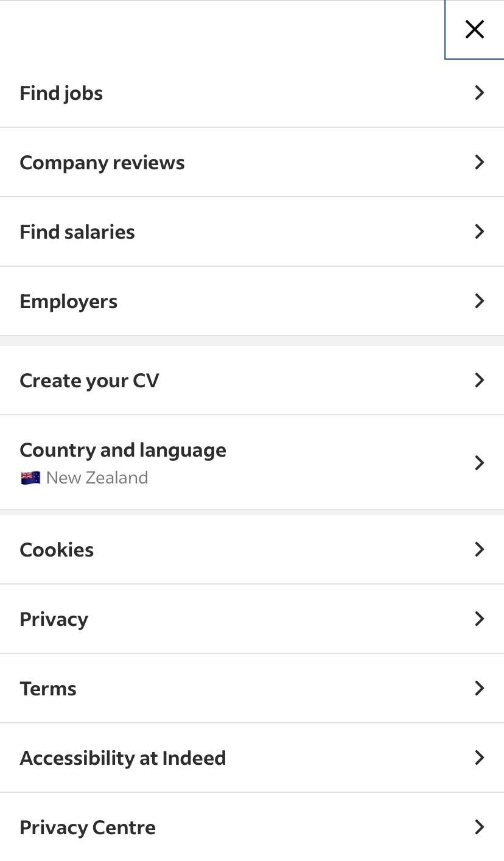The width and height of the screenshot is (504, 861).
Task: Click the chevron next to Privacy Centre
Action: tap(479, 827)
